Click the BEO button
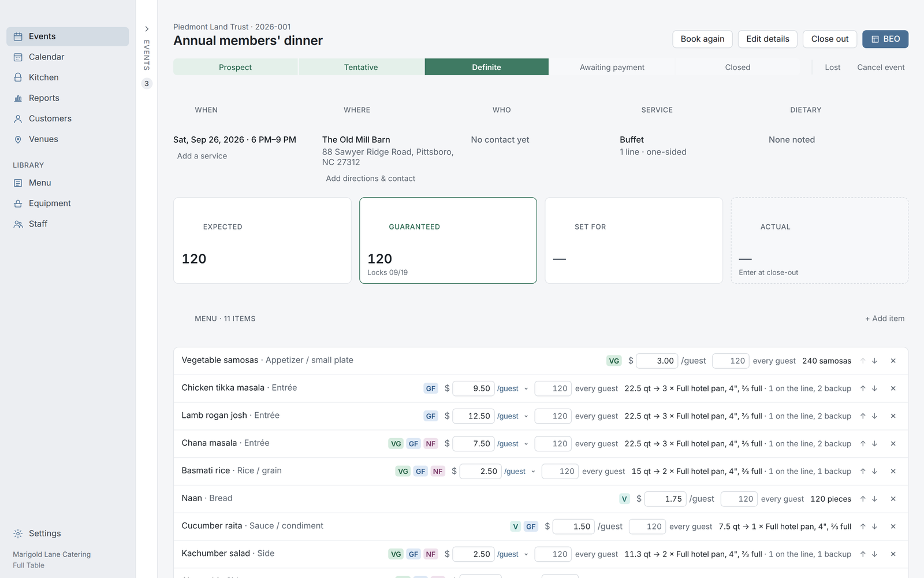This screenshot has height=578, width=924. pos(885,39)
